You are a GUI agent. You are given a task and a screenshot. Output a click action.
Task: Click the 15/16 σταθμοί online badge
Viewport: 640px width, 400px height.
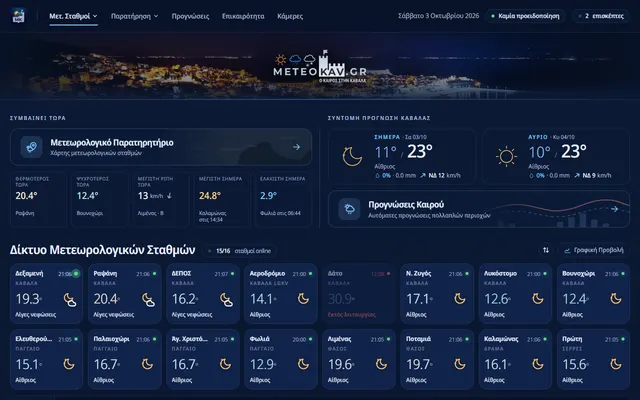pyautogui.click(x=240, y=251)
